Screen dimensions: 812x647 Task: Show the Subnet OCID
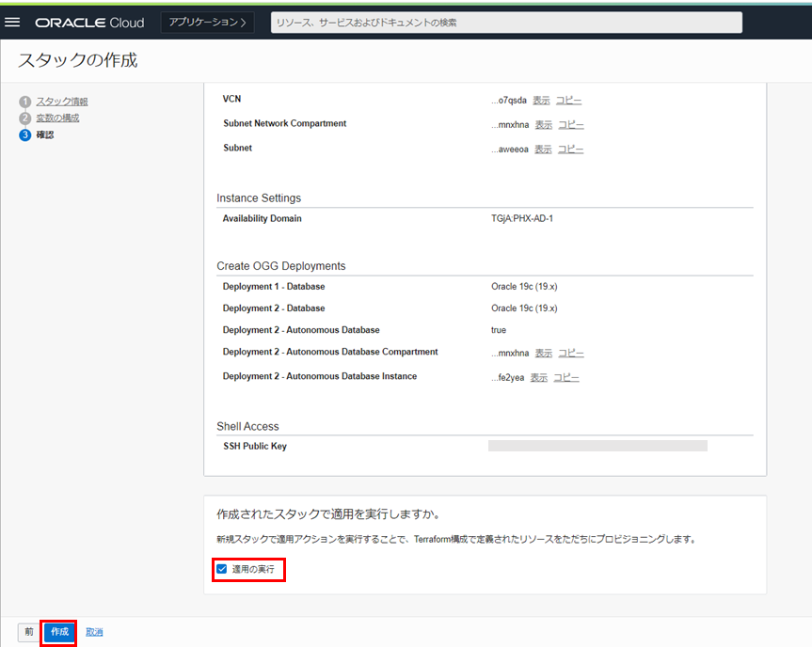pos(543,149)
